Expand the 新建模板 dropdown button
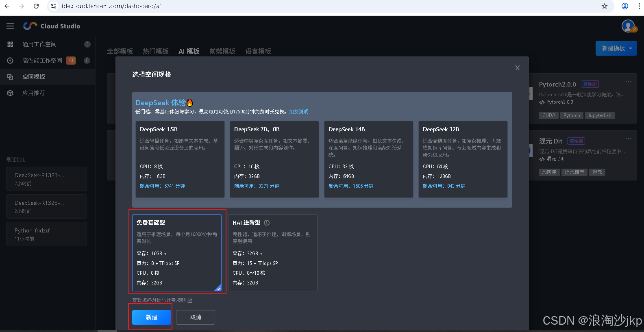 [x=616, y=48]
